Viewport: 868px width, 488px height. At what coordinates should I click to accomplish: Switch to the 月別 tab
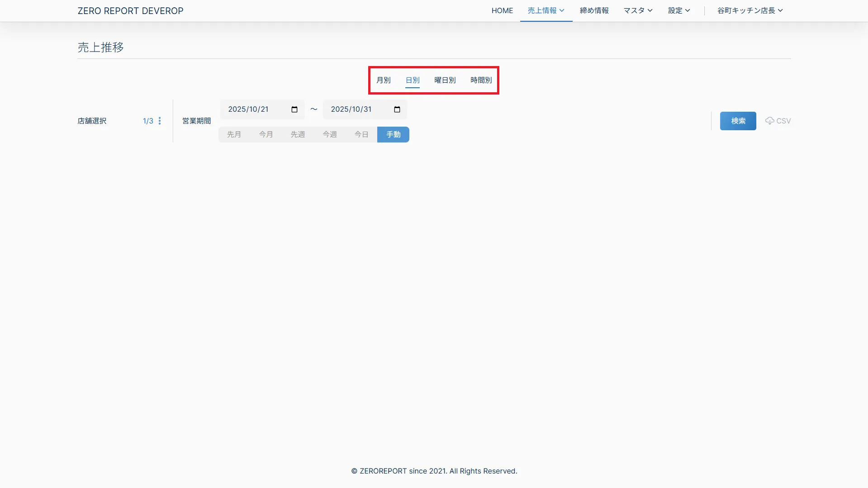pos(383,80)
